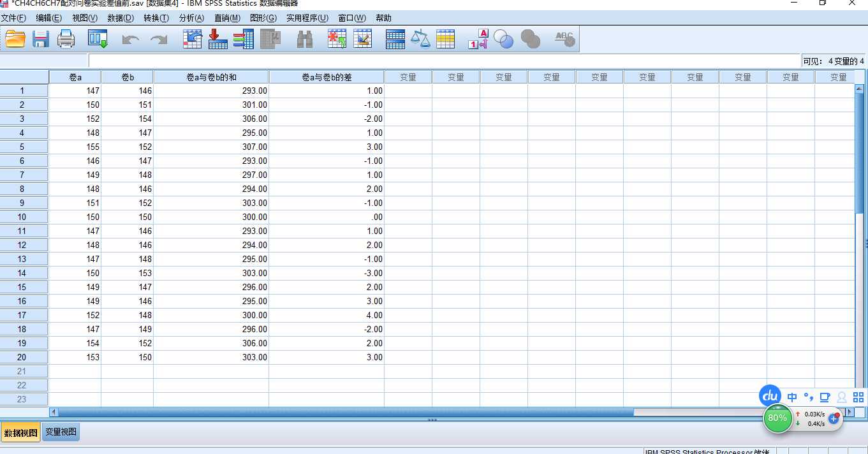The height and width of the screenshot is (454, 868).
Task: Open the 数据(D) menu
Action: (121, 18)
